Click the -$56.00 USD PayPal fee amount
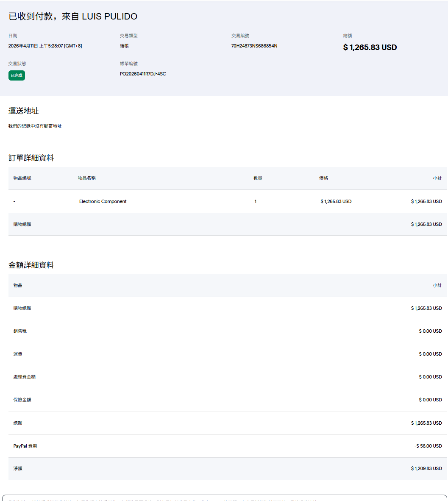448x501 pixels. [x=428, y=446]
